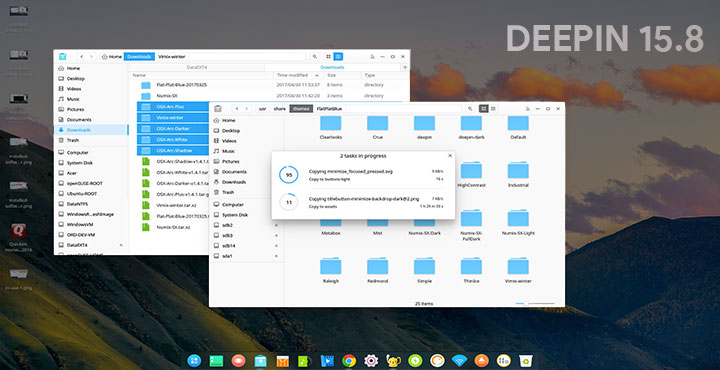This screenshot has width=720, height=370.
Task: Open Control Center gear icon in dock
Action: pyautogui.click(x=371, y=361)
